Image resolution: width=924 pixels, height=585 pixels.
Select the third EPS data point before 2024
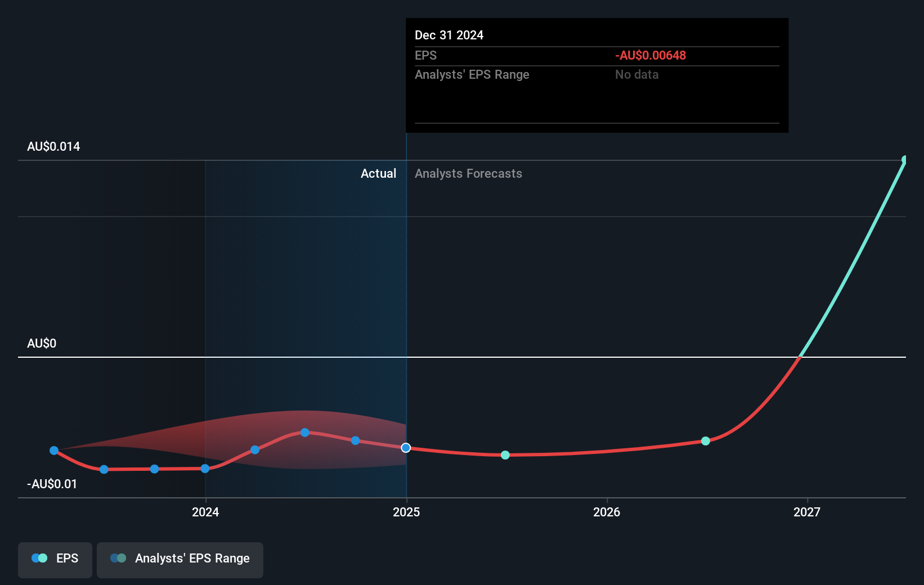[x=155, y=469]
